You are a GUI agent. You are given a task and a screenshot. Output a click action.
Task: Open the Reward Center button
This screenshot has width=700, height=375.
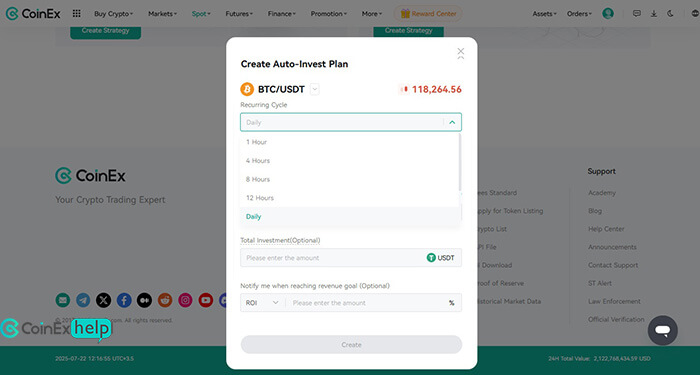pos(428,14)
